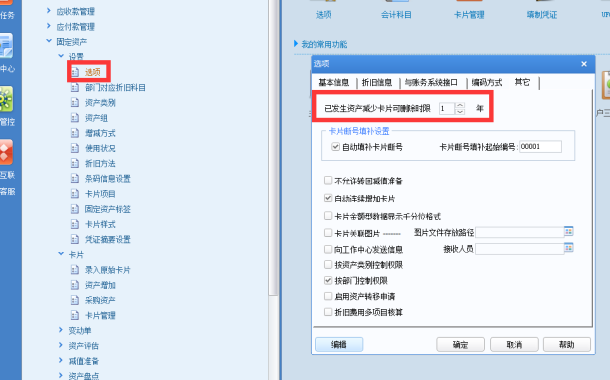Click the document icon beside 资产增加
Viewport: 610px width, 380px height.
click(75, 285)
